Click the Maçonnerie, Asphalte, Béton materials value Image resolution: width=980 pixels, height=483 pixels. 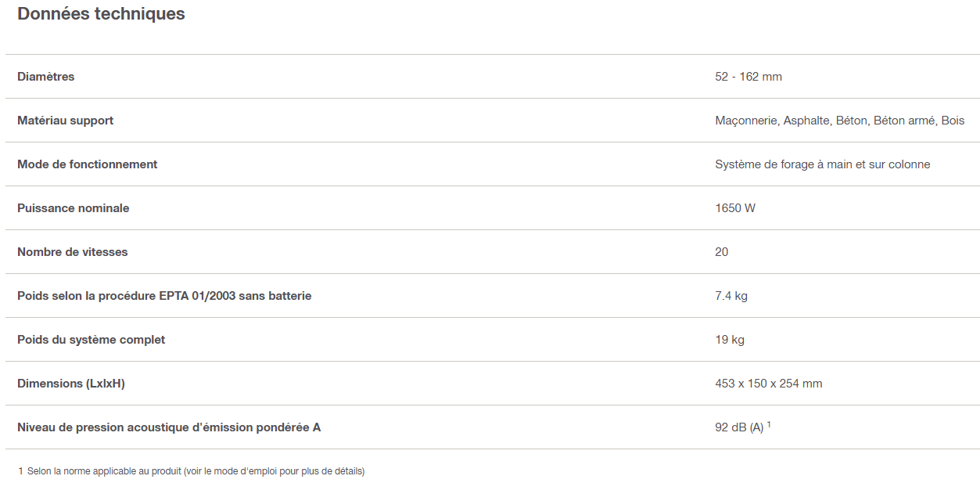coord(839,121)
